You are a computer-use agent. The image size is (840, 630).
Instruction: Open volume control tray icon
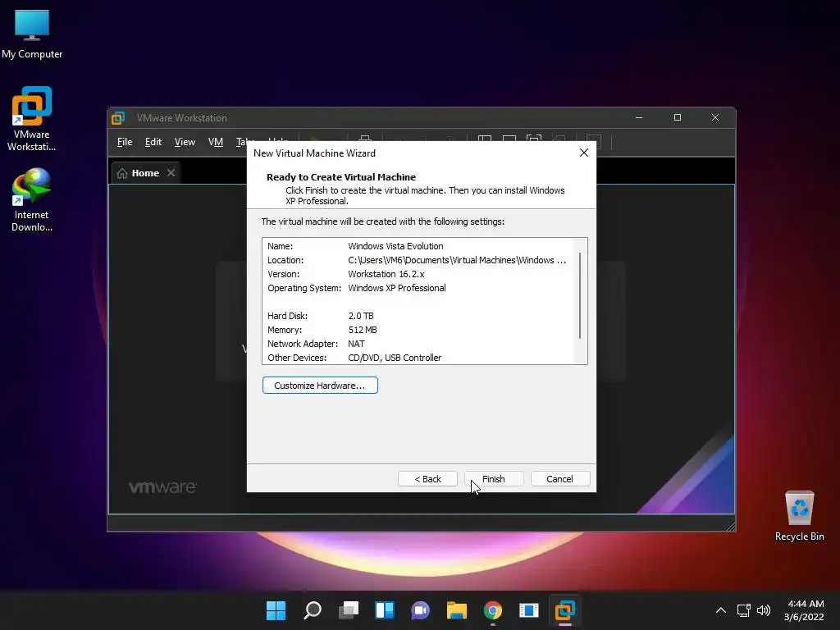pyautogui.click(x=764, y=610)
